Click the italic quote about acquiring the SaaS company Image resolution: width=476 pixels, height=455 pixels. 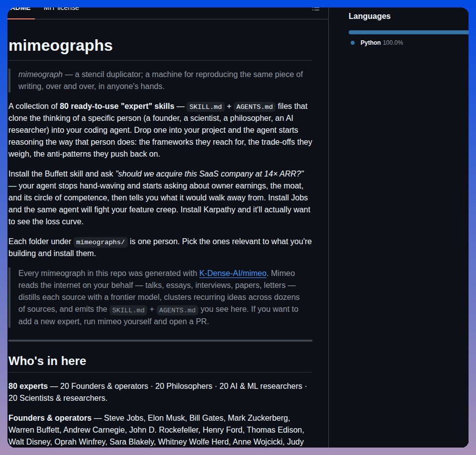[x=209, y=174]
